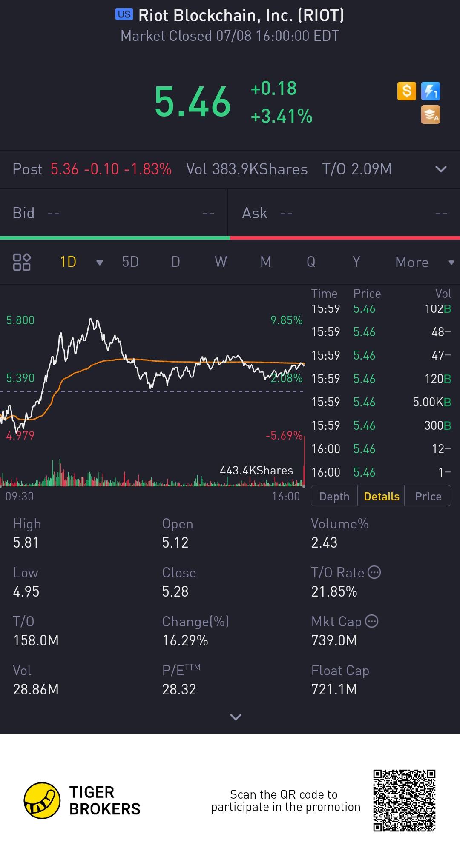This screenshot has height=868, width=460.
Task: Tap the 9.85% chart axis label
Action: (287, 320)
